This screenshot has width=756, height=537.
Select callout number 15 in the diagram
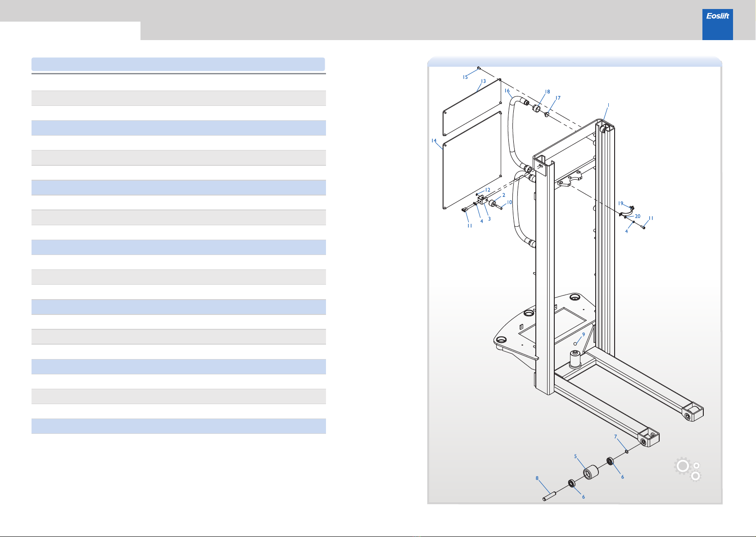coord(465,77)
